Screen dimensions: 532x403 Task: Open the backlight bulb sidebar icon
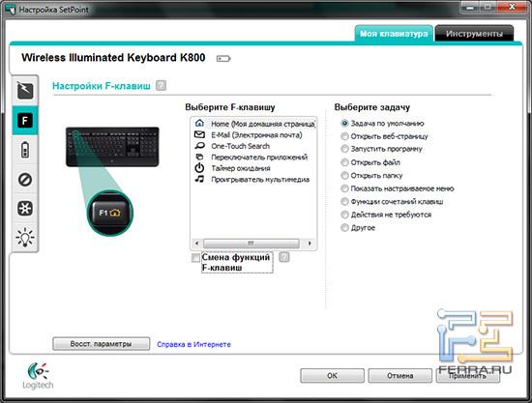tap(25, 237)
